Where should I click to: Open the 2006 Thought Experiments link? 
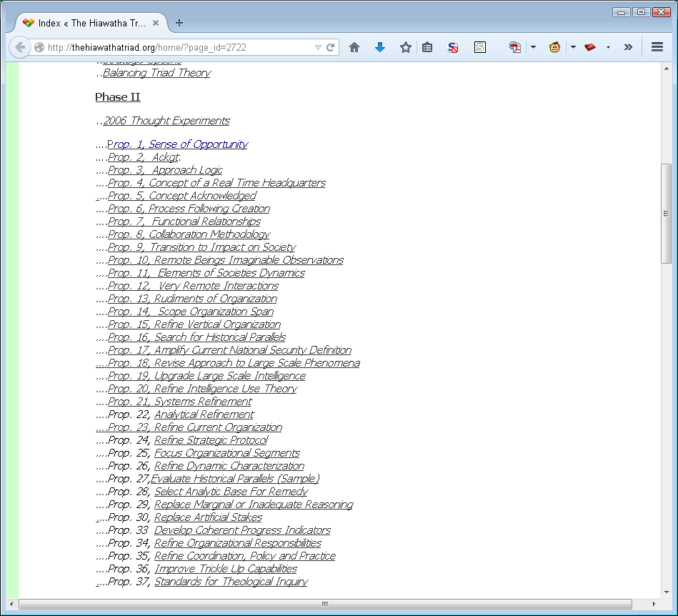(x=166, y=121)
